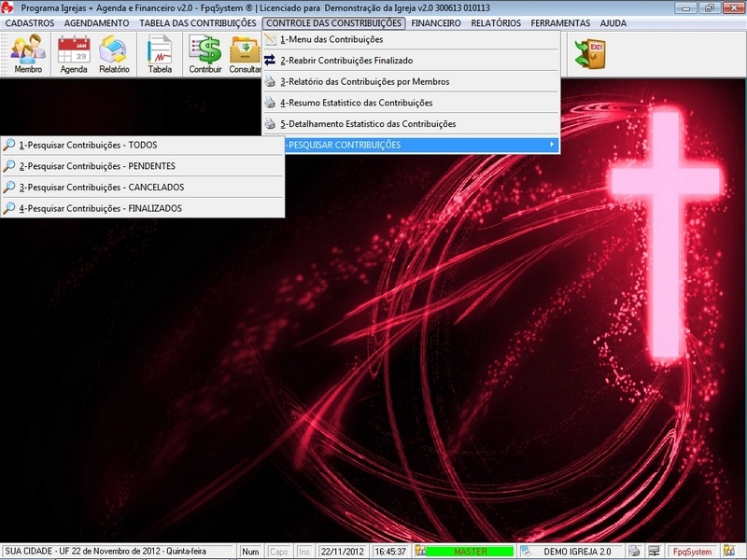This screenshot has height=560, width=747.
Task: Open the FINANCEIRO menu
Action: point(436,22)
